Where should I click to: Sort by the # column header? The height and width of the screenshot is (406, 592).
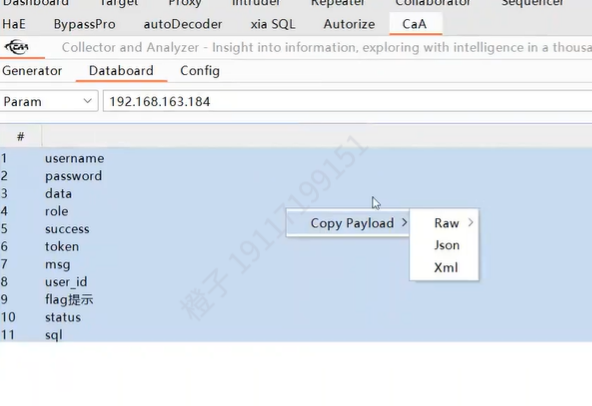click(x=21, y=136)
